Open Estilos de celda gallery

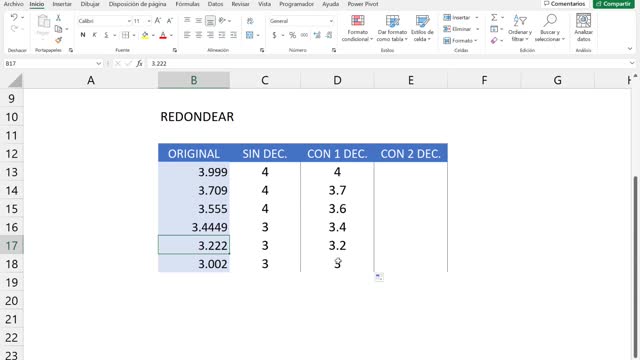tap(422, 28)
